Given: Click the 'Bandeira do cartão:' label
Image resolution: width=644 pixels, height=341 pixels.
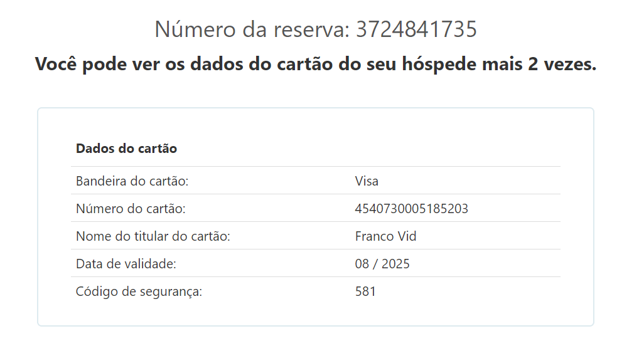Looking at the screenshot, I should [x=132, y=181].
